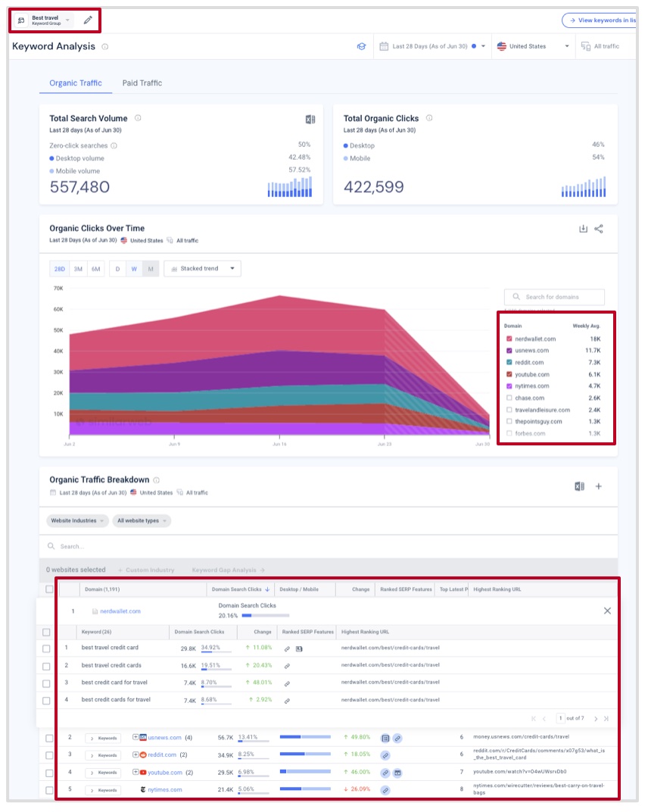Click the All traffic device icon in header
Screen dimensions: 648x812
[586, 47]
